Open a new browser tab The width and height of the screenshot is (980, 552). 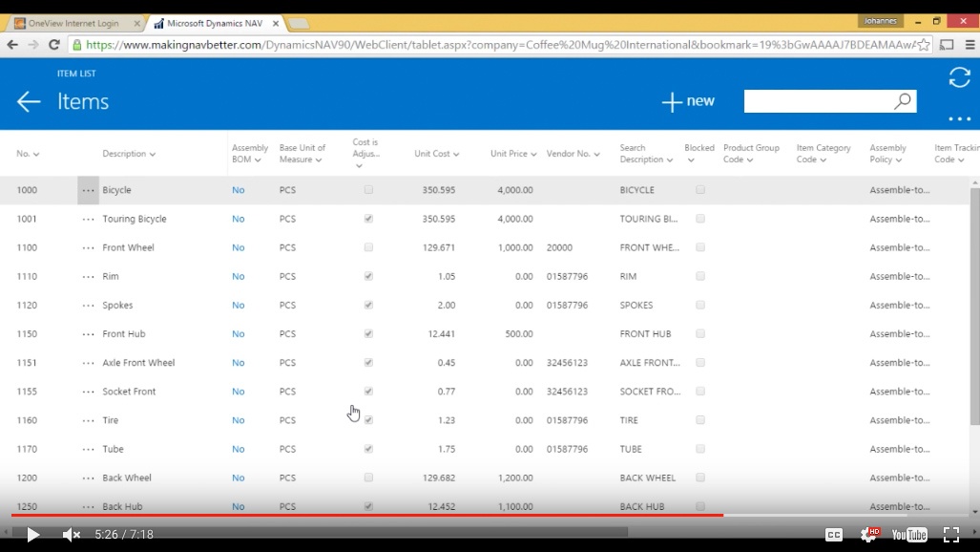pyautogui.click(x=299, y=24)
